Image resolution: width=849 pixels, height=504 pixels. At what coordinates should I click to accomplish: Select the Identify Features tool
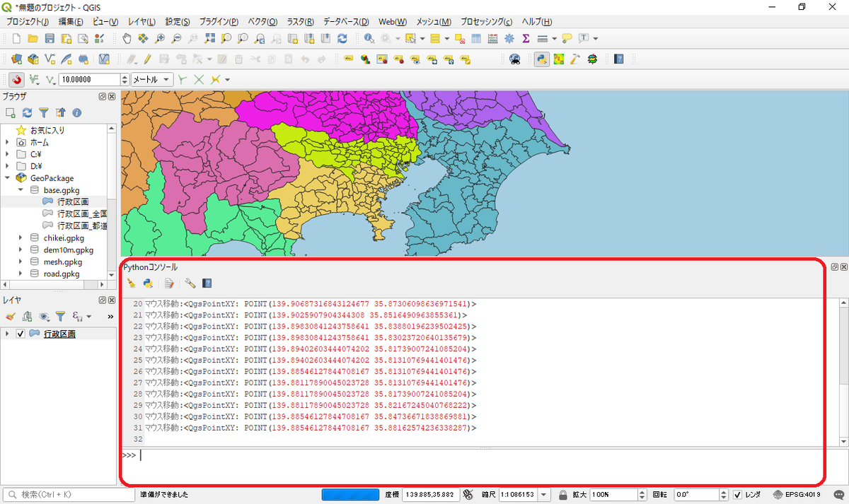369,38
